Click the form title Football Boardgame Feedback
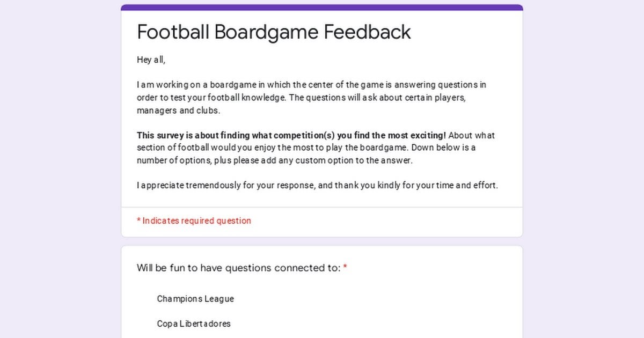 coord(274,32)
